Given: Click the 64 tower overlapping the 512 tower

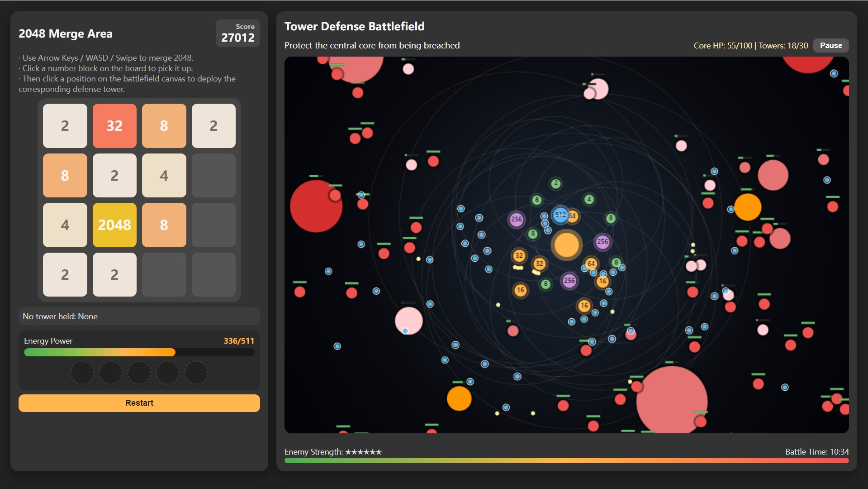Looking at the screenshot, I should 573,216.
